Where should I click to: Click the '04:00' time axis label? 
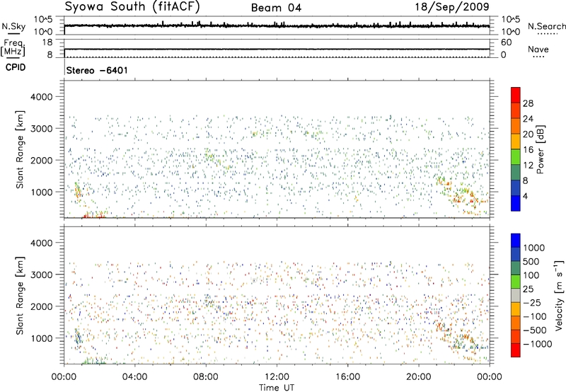click(134, 377)
